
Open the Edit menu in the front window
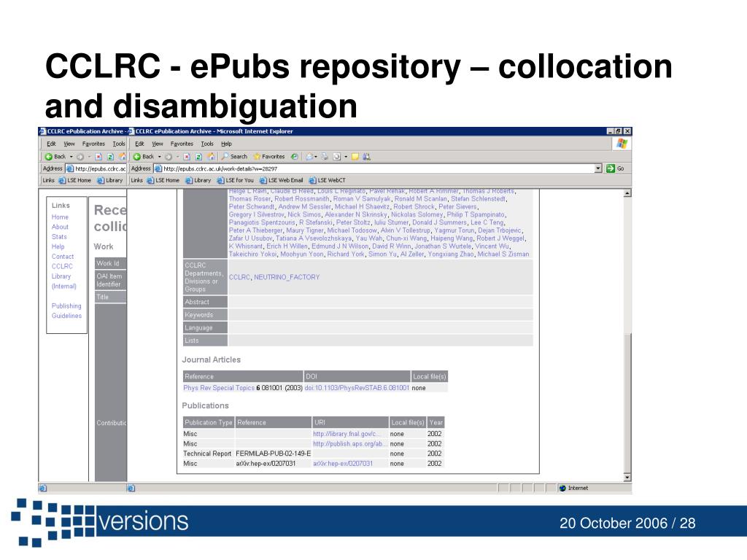(x=139, y=144)
